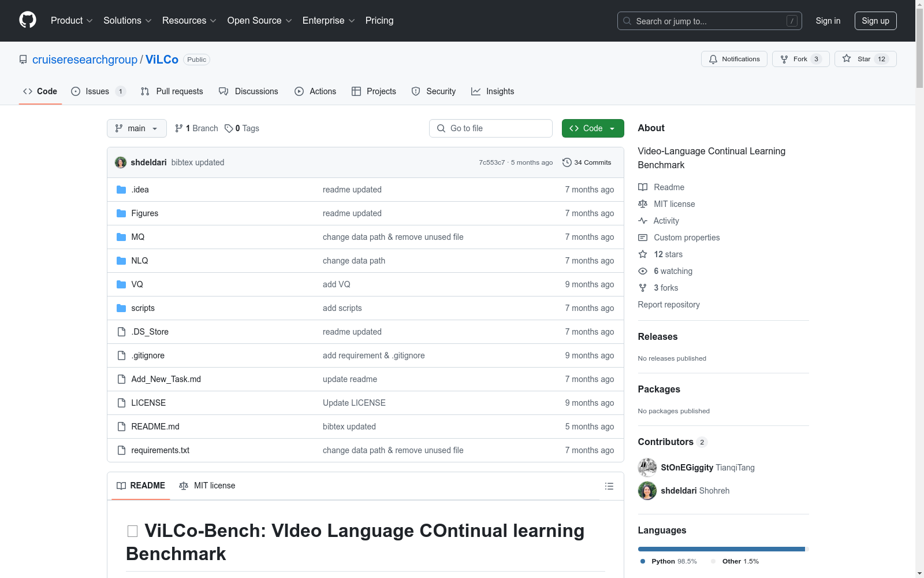Click the tag icon beside Tags
Image resolution: width=924 pixels, height=578 pixels.
229,128
